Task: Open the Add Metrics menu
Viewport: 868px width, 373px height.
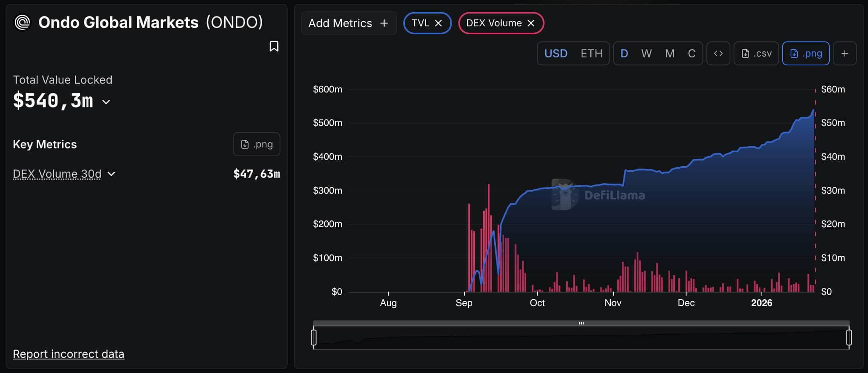Action: pos(348,23)
